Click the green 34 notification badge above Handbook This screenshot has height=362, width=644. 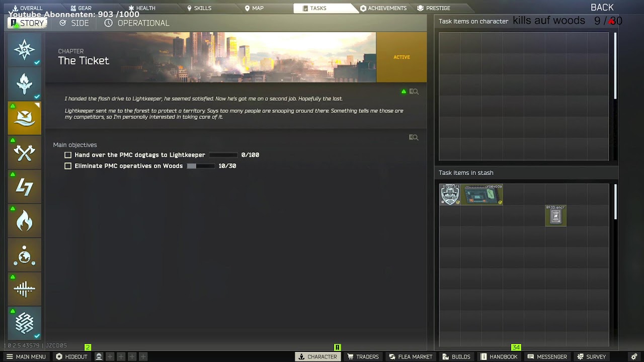pyautogui.click(x=516, y=347)
